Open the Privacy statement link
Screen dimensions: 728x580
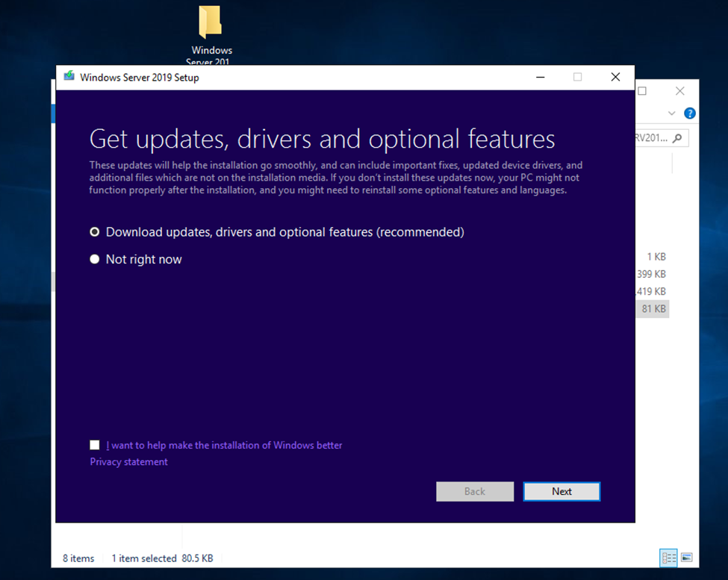tap(128, 462)
